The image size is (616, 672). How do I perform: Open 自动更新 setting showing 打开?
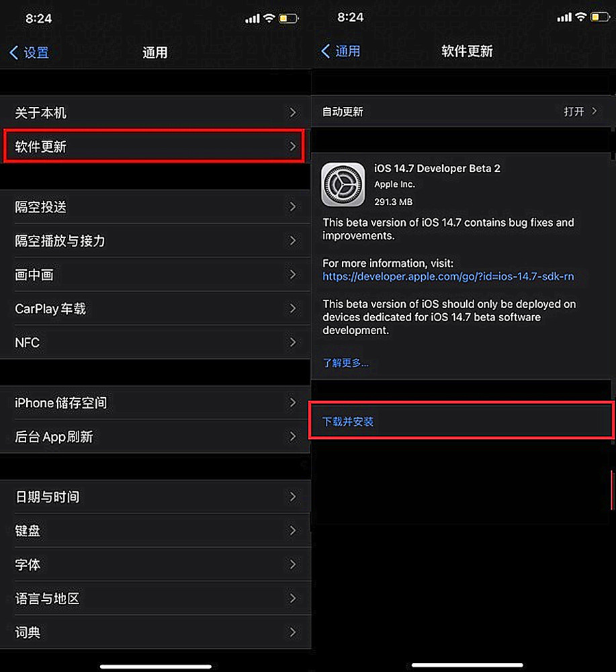click(461, 112)
